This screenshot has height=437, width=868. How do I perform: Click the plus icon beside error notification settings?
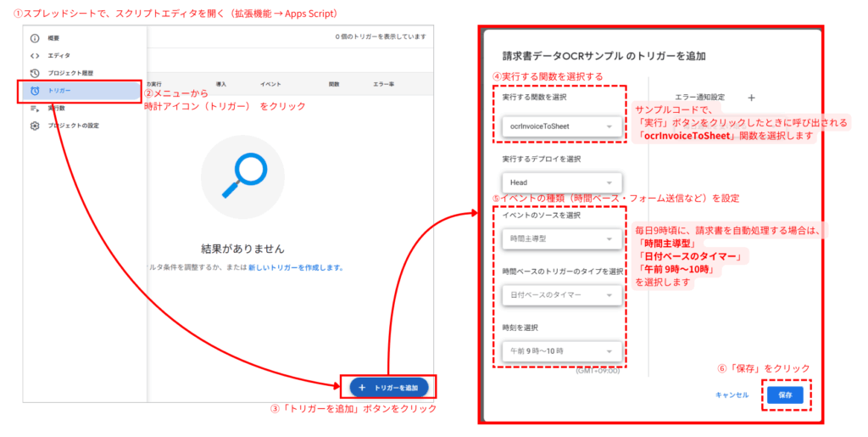(x=751, y=98)
